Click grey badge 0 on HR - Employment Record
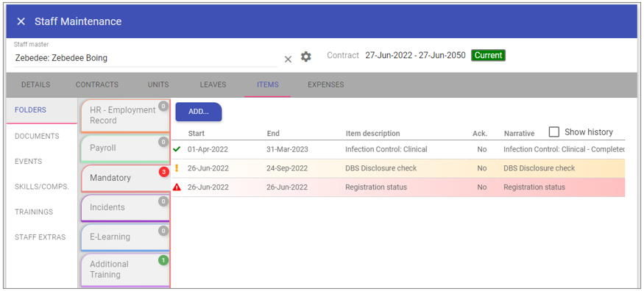Image resolution: width=644 pixels, height=291 pixels. pos(163,107)
